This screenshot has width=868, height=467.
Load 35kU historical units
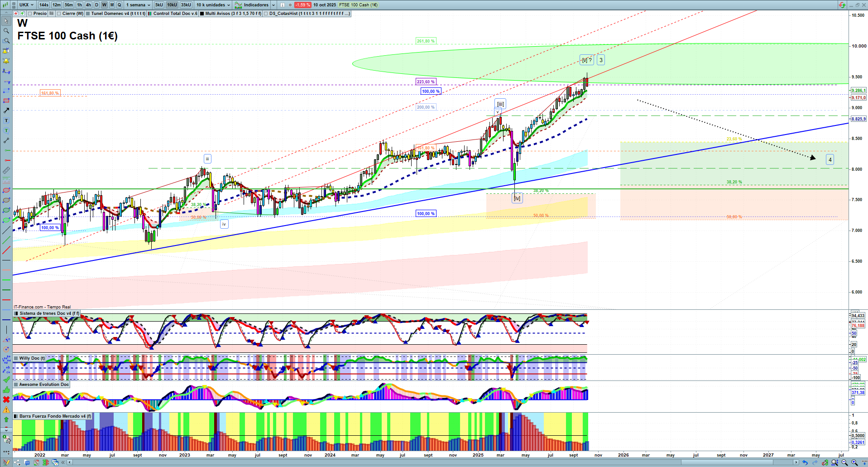click(x=186, y=5)
